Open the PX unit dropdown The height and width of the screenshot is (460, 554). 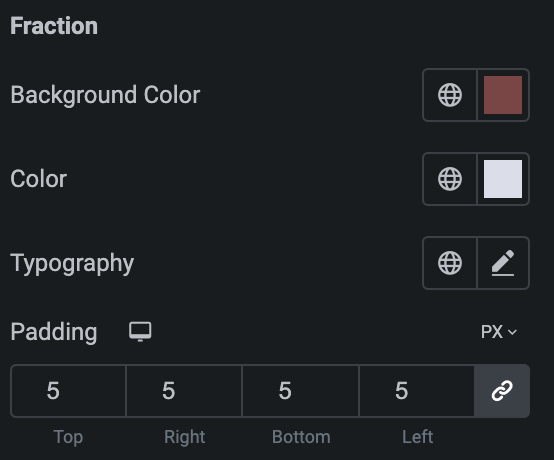pyautogui.click(x=499, y=332)
